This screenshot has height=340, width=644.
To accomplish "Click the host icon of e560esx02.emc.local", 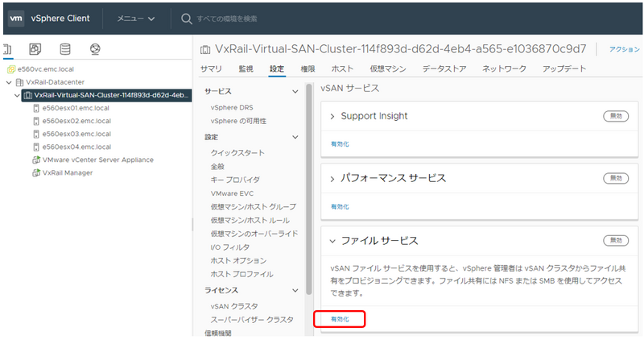I will 36,121.
